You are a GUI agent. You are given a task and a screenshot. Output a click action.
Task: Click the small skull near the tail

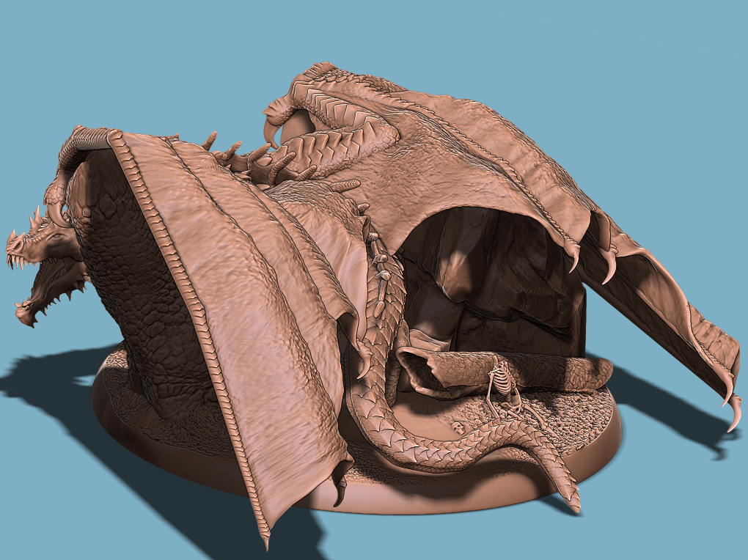459,427
